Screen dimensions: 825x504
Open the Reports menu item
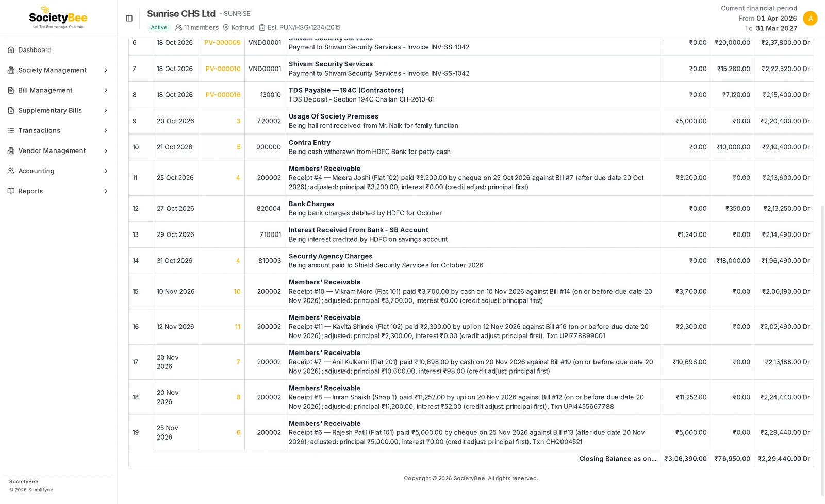[58, 191]
